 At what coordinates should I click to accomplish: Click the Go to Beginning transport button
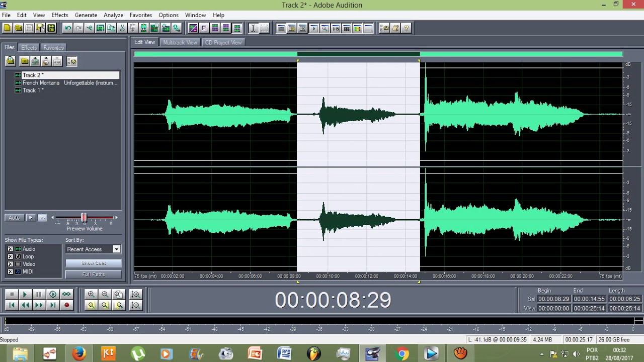(x=12, y=305)
